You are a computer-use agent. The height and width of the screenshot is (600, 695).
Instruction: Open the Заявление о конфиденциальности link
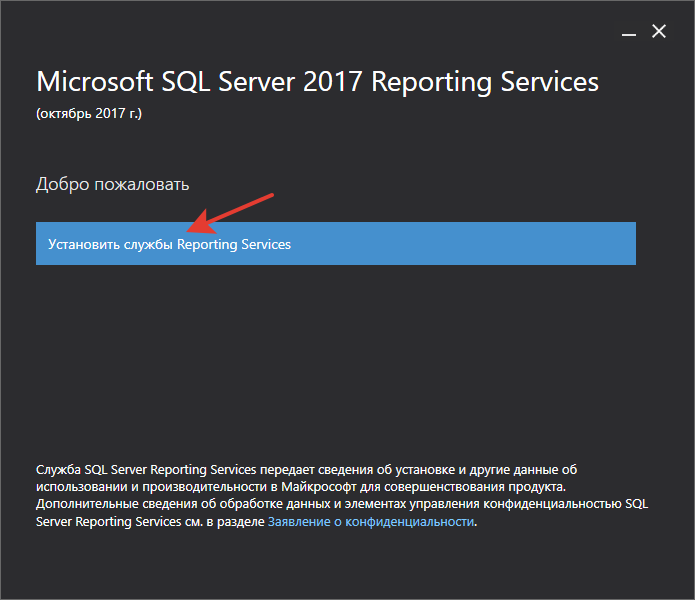[371, 522]
